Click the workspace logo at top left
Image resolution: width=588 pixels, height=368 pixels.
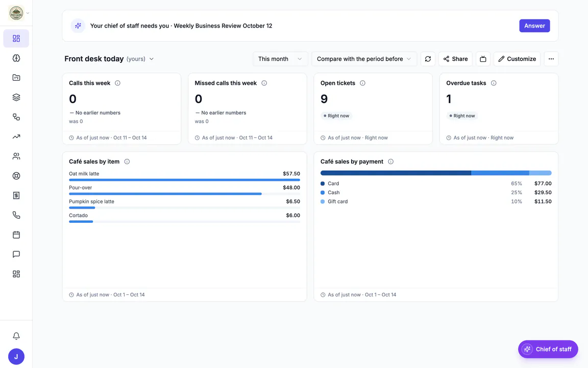[16, 13]
